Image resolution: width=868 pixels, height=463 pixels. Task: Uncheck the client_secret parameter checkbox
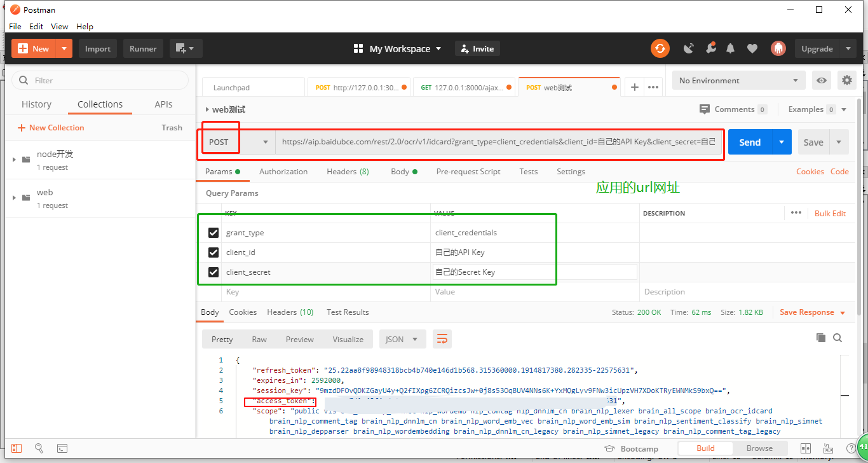click(x=214, y=272)
